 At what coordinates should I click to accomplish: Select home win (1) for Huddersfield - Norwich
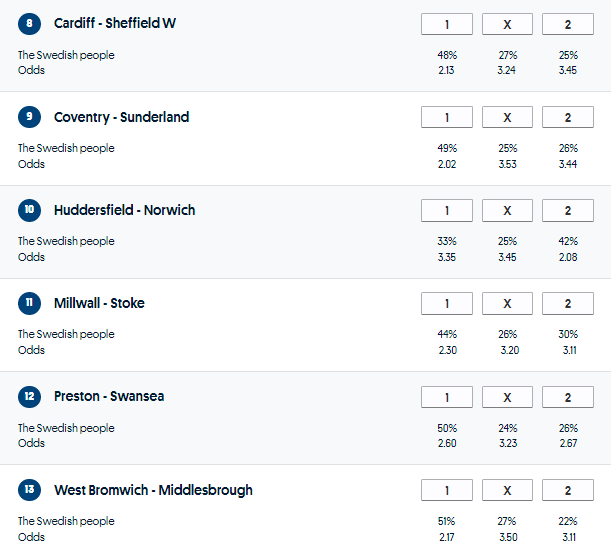pyautogui.click(x=446, y=210)
